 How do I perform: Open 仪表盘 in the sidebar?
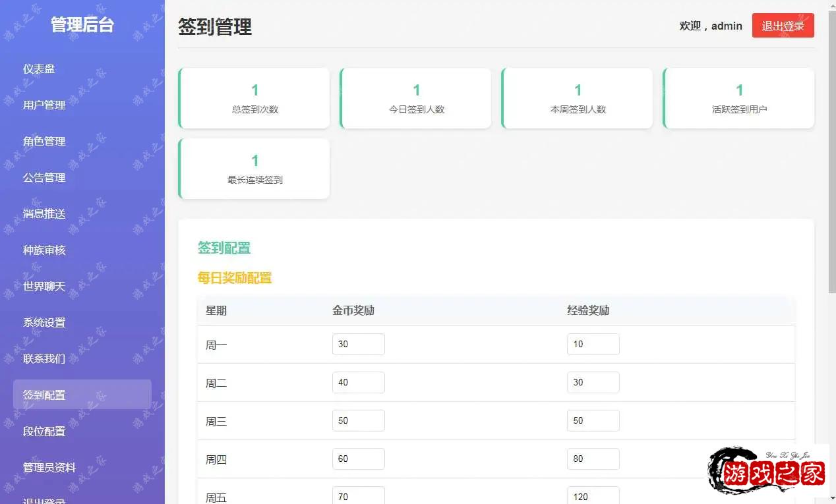(40, 69)
